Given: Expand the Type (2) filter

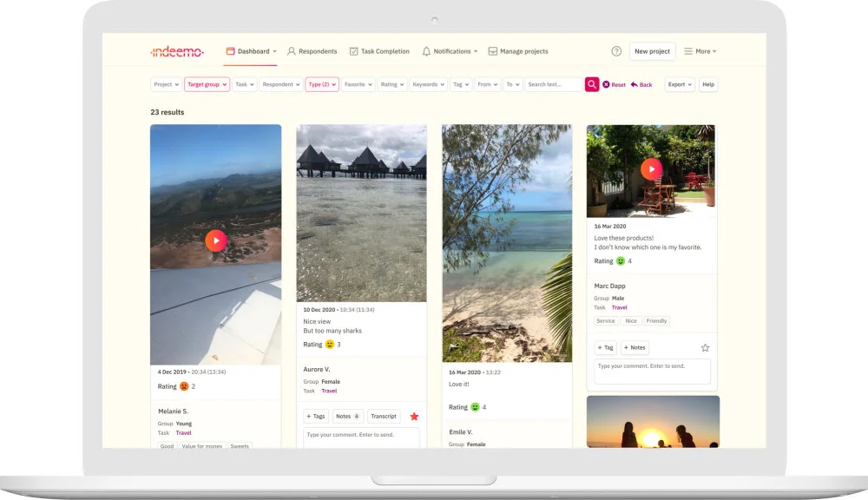Looking at the screenshot, I should tap(322, 84).
